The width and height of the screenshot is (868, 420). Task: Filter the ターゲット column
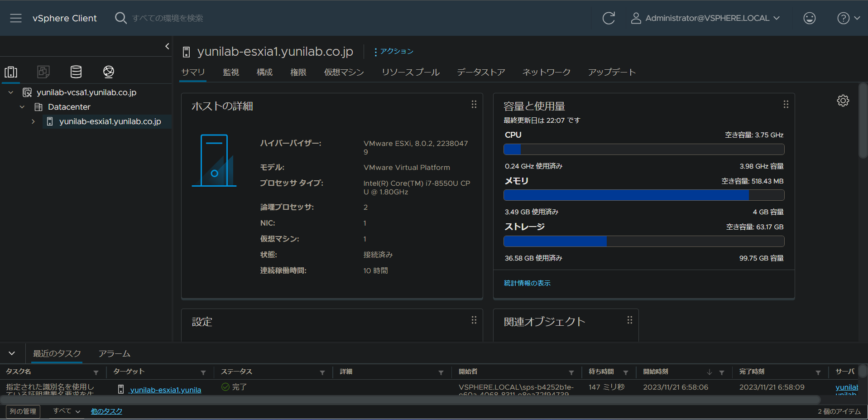pyautogui.click(x=203, y=372)
